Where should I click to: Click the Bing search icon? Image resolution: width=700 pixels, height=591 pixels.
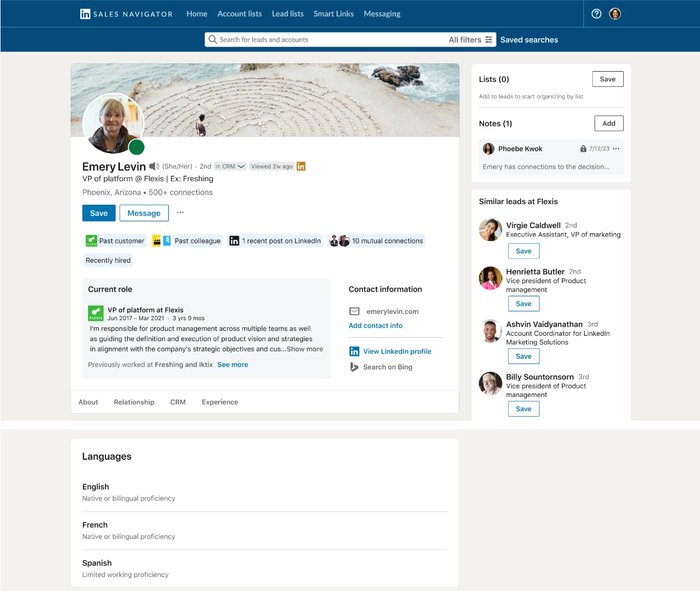click(354, 367)
